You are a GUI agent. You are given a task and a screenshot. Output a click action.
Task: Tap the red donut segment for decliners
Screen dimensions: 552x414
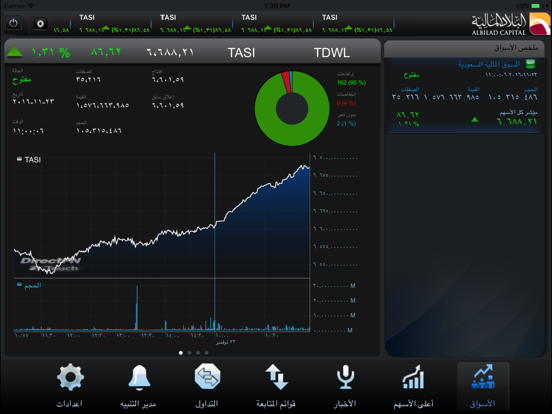[286, 82]
